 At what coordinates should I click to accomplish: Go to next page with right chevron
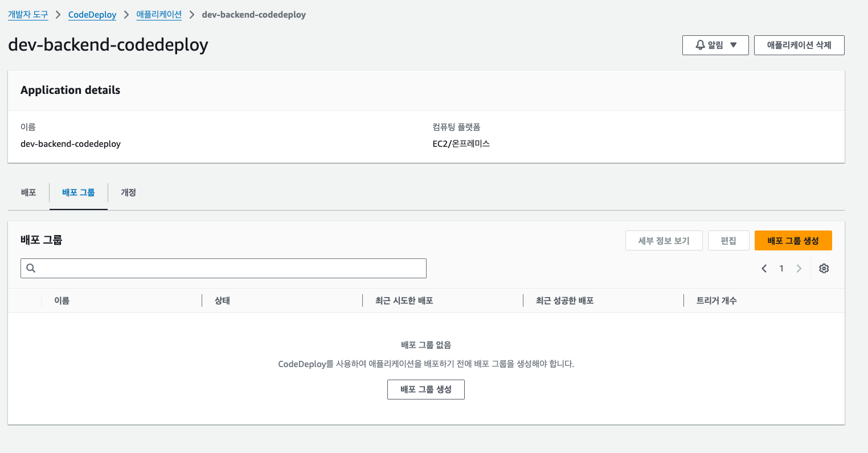(x=799, y=269)
